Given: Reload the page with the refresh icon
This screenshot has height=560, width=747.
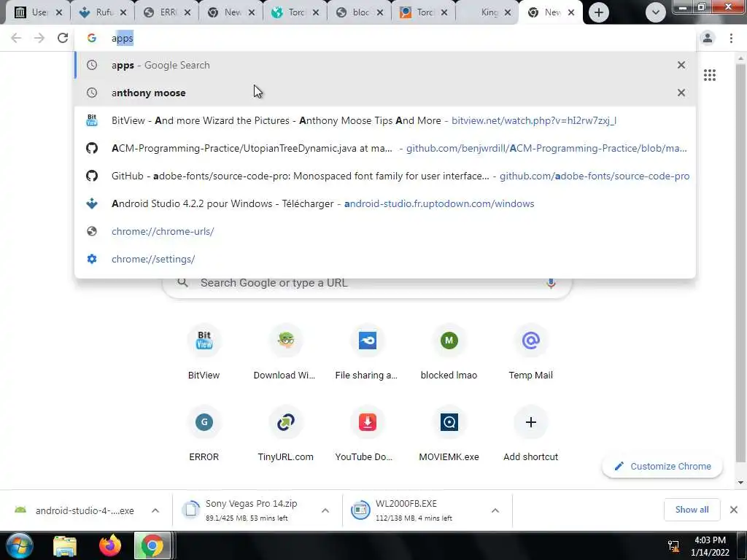Looking at the screenshot, I should coord(63,38).
